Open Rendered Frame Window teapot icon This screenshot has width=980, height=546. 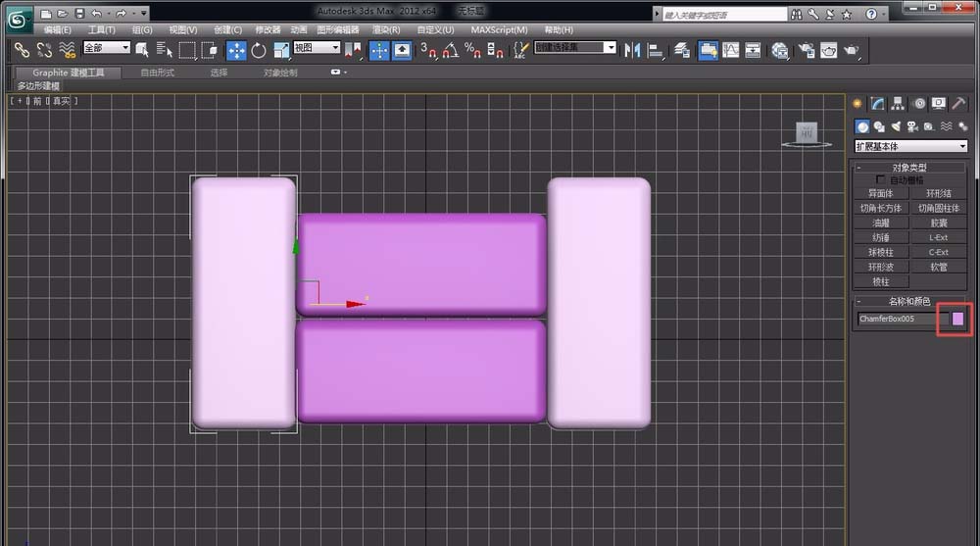pos(829,50)
